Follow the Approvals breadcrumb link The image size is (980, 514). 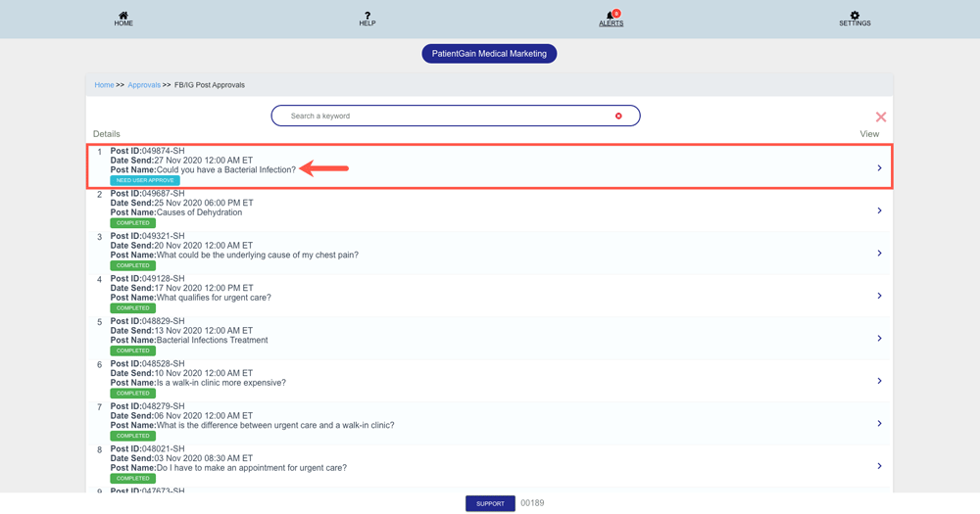[x=144, y=85]
